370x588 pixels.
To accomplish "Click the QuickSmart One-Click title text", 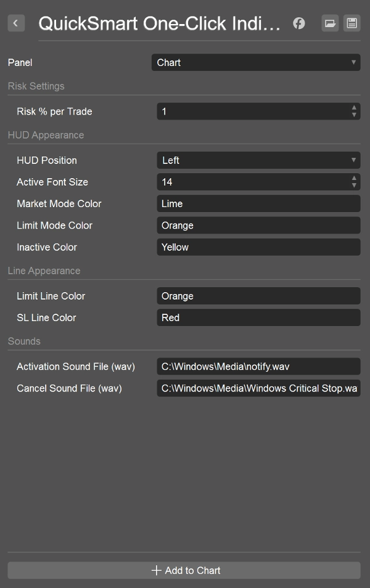I will pos(160,23).
